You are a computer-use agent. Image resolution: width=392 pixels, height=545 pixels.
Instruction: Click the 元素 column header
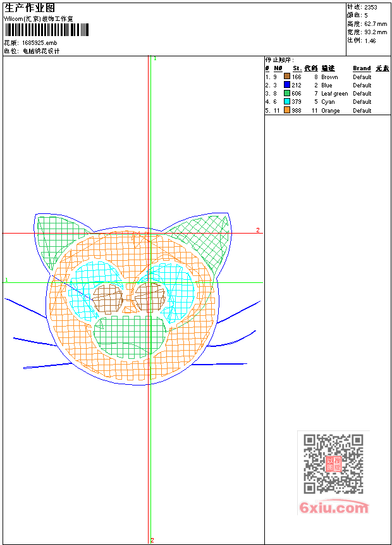[383, 68]
